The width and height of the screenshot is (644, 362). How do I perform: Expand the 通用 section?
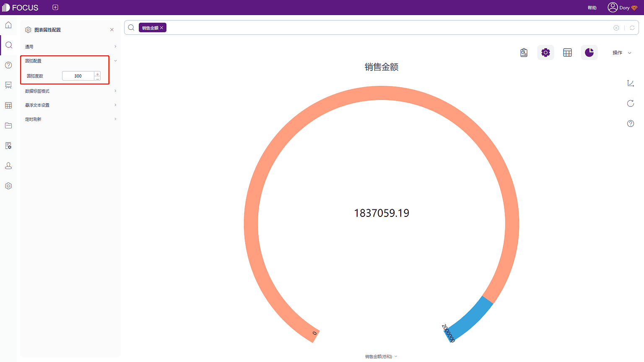click(70, 47)
